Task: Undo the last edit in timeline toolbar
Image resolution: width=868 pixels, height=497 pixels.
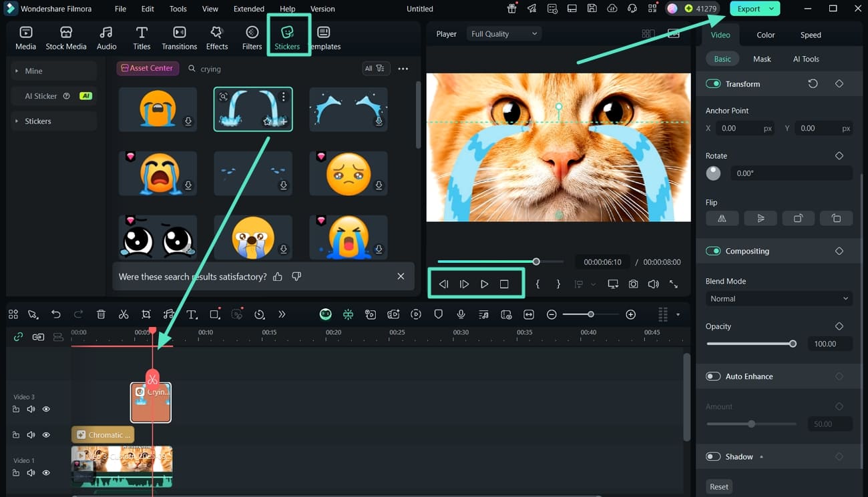Action: click(x=56, y=314)
